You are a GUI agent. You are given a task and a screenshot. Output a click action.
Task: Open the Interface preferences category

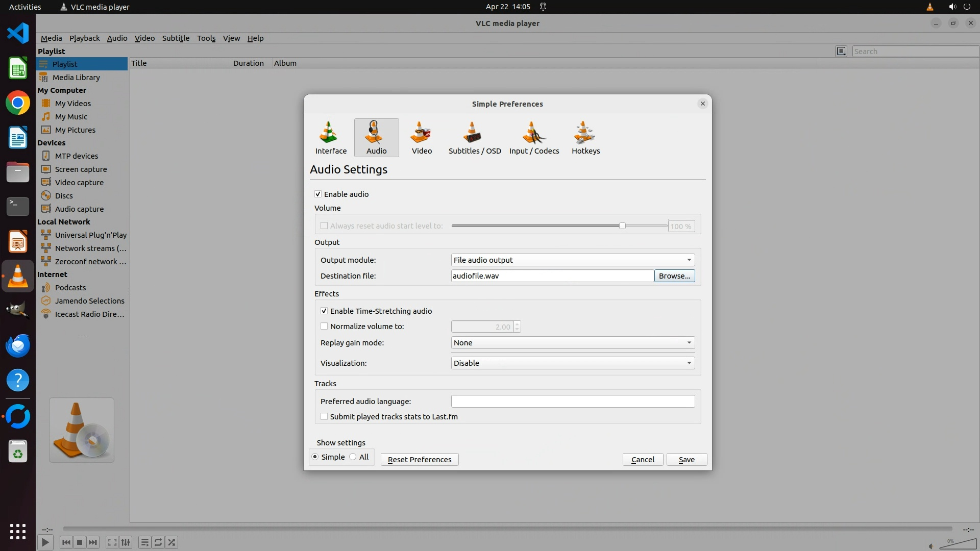[331, 138]
